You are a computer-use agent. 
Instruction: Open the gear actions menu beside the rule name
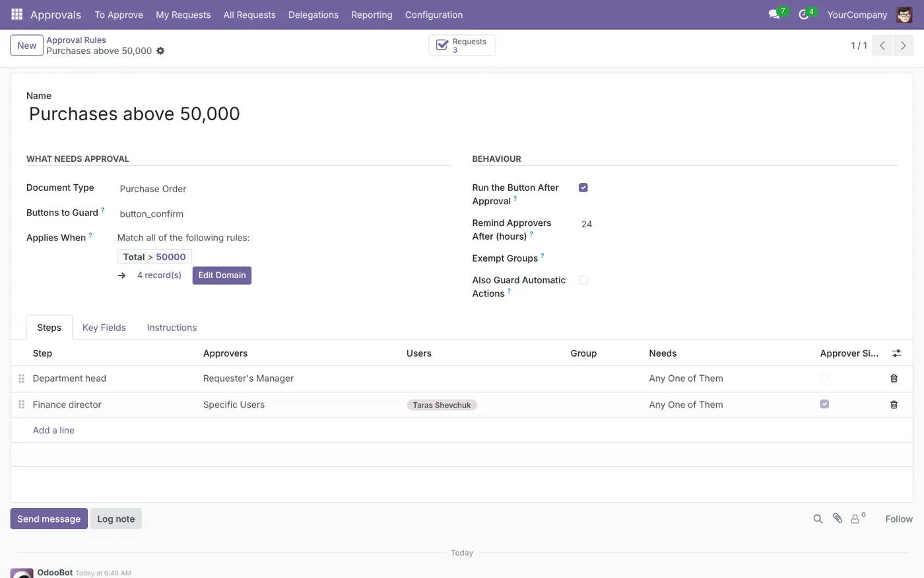coord(160,51)
